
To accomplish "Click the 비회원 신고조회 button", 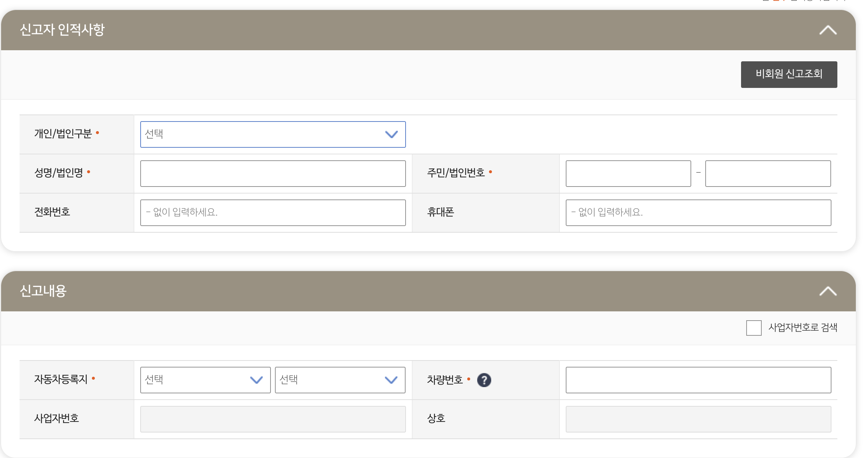I will (789, 74).
